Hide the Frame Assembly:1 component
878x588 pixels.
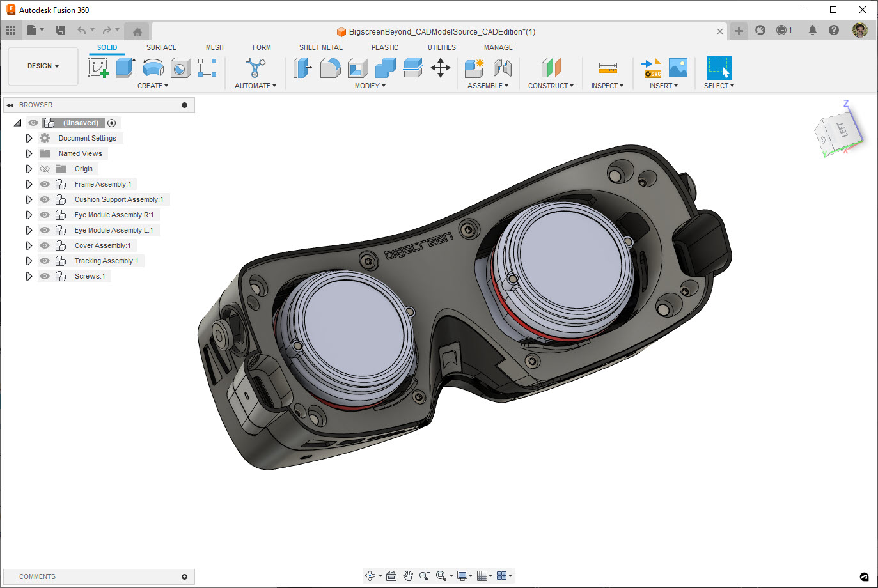(45, 184)
